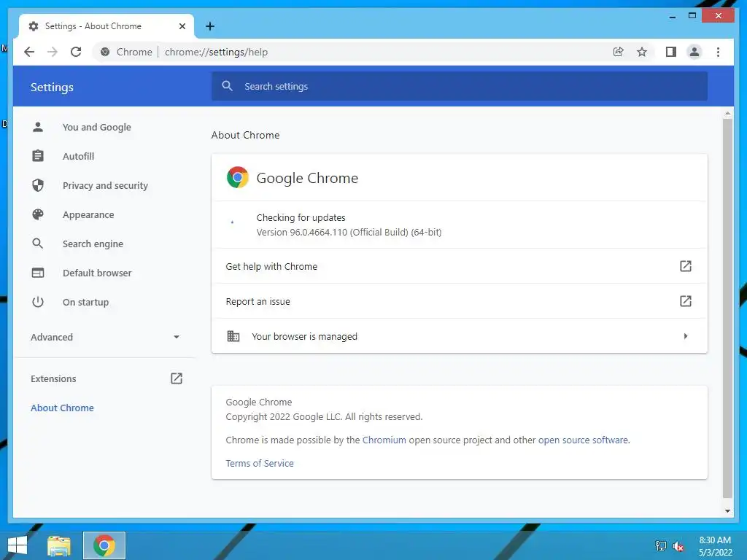This screenshot has height=560, width=747.
Task: Open the profile avatar menu
Action: point(694,52)
